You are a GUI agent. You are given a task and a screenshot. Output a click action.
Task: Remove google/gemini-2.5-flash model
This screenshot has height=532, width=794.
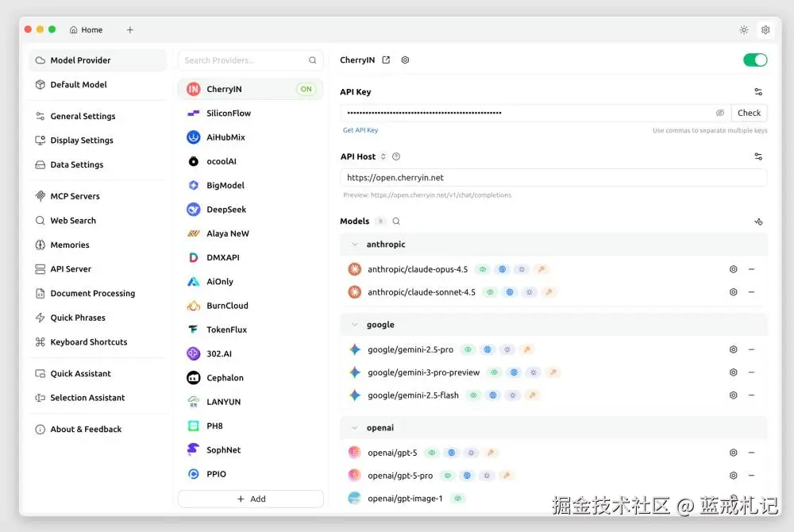click(x=751, y=395)
